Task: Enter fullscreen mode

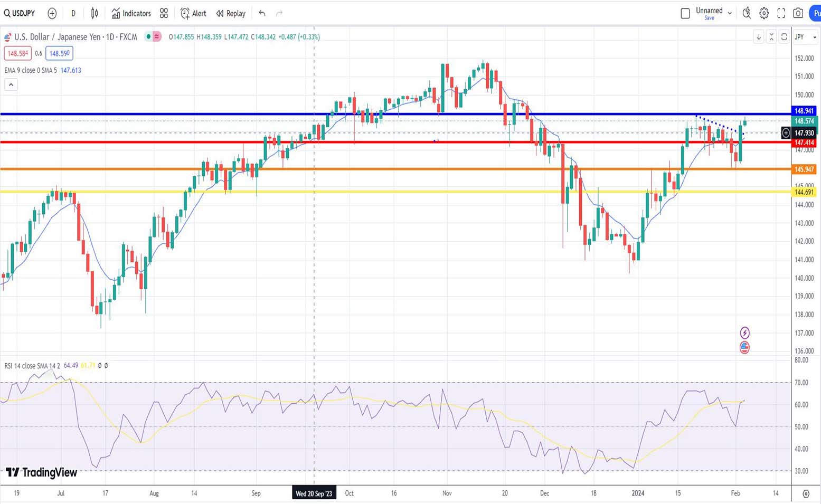Action: click(781, 13)
